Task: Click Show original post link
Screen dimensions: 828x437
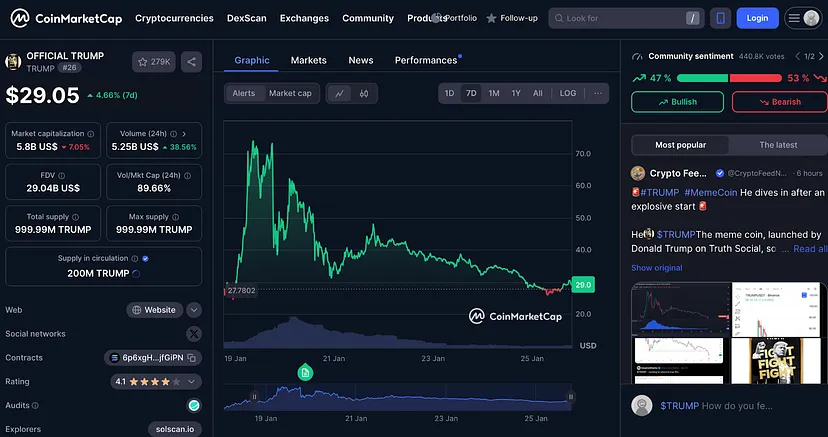Action: (x=656, y=268)
